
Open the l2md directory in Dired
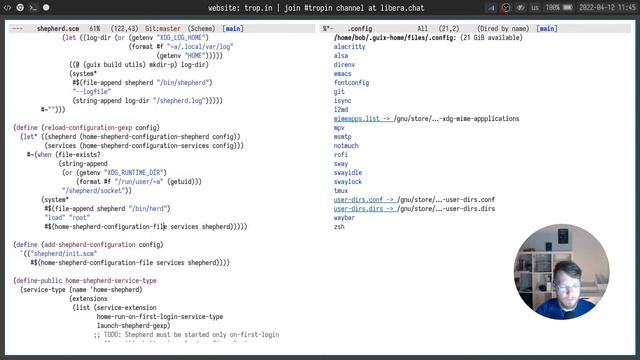click(341, 109)
